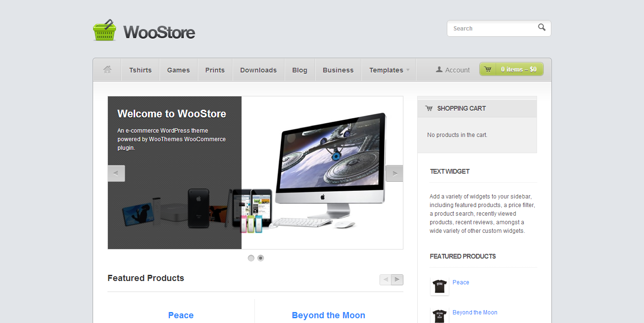Select the second slider pagination dot
This screenshot has width=644, height=323.
(261, 258)
